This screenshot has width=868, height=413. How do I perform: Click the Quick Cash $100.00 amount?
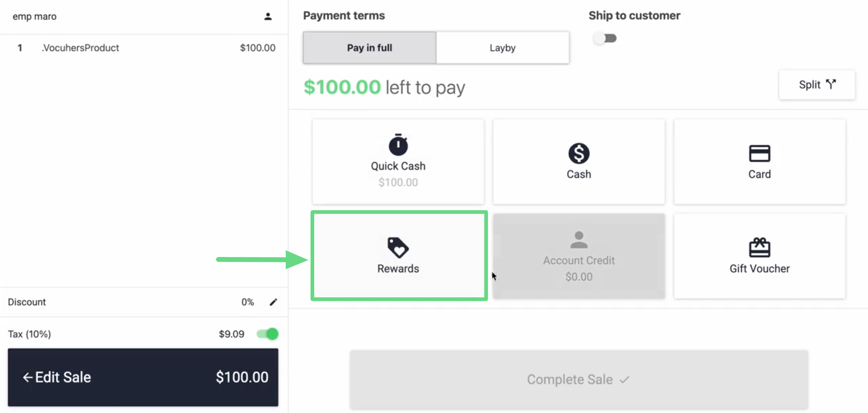[398, 182]
